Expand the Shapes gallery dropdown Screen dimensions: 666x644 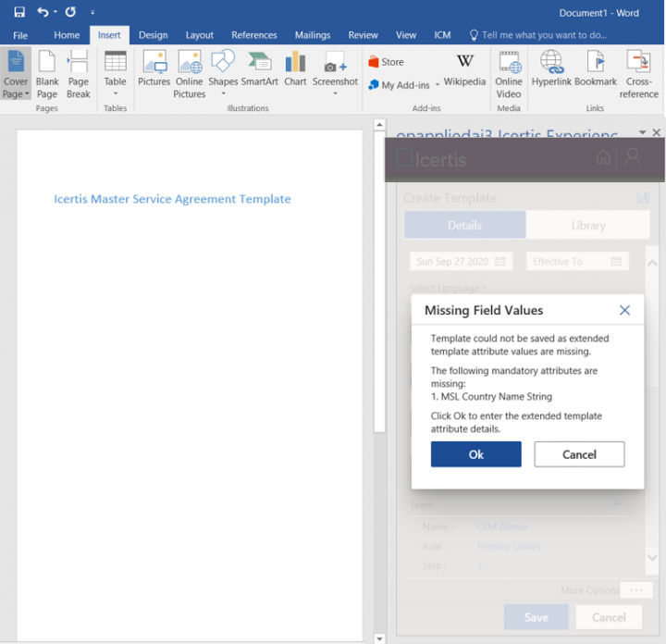point(223,93)
